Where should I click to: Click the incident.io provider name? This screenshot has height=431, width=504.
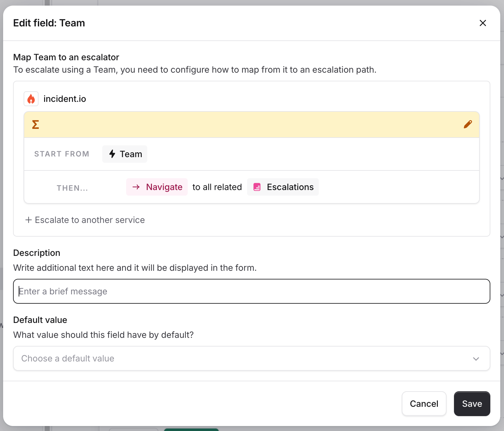click(x=65, y=99)
